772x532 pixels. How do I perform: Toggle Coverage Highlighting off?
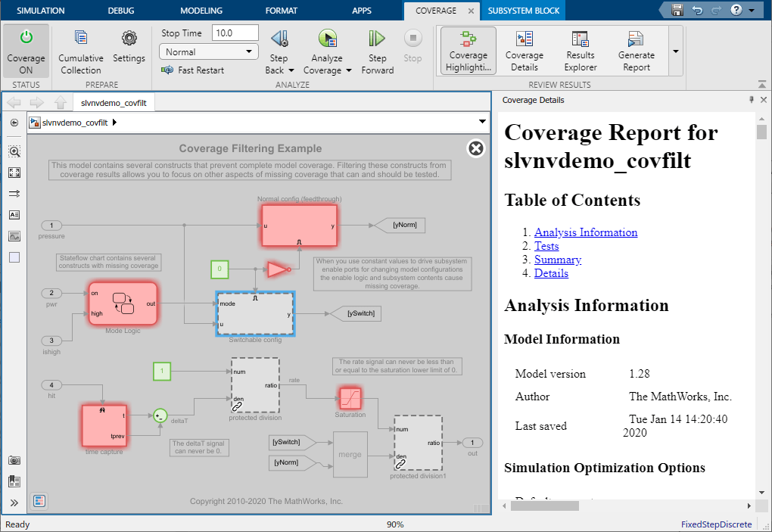click(468, 51)
